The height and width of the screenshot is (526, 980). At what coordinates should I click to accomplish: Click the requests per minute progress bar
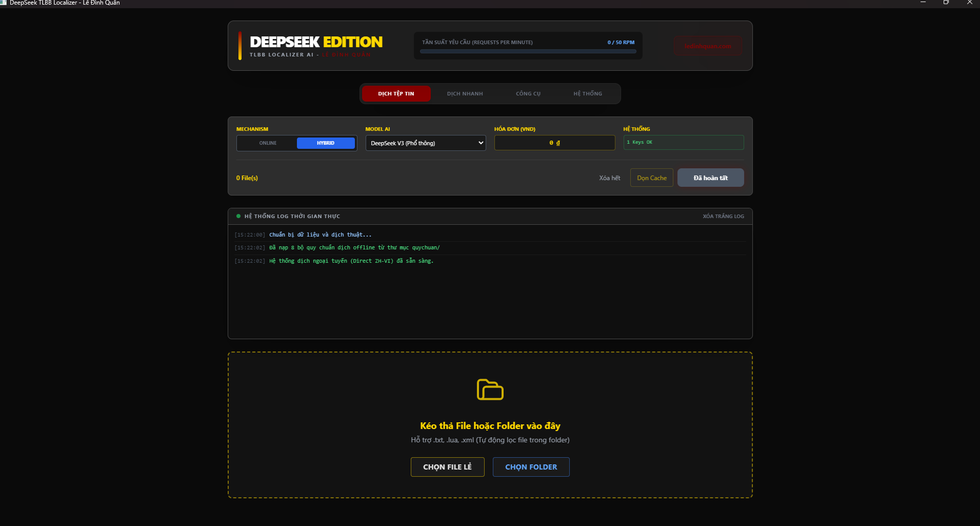coord(528,51)
